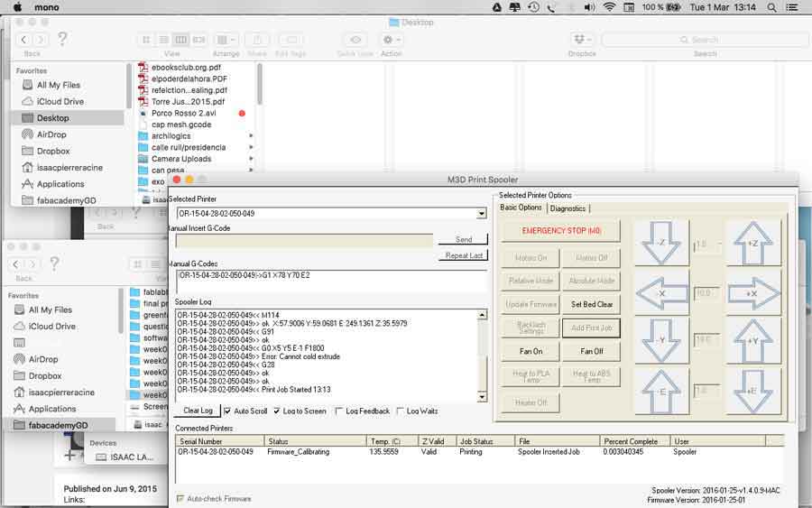Open the Arrange dropdown in Finder toolbar

pos(226,40)
